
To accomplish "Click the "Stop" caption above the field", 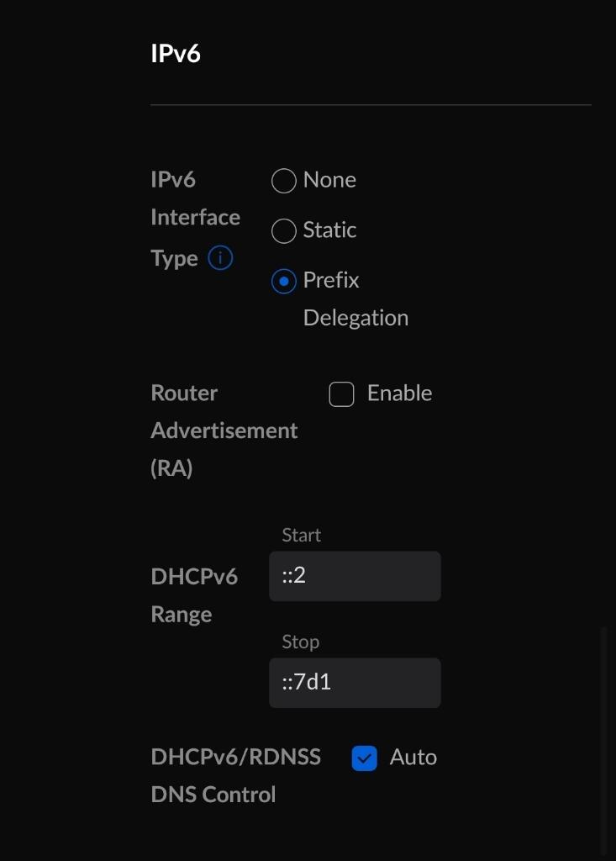I will (300, 642).
